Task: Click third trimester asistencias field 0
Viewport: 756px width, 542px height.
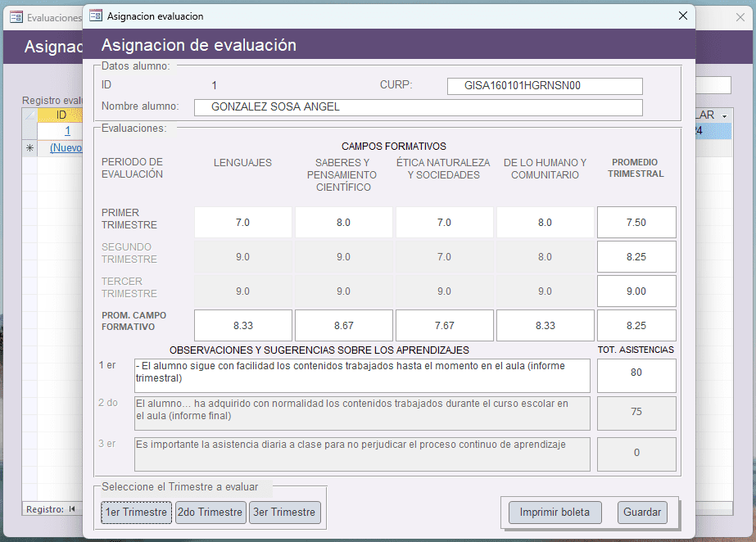Action: (636, 454)
